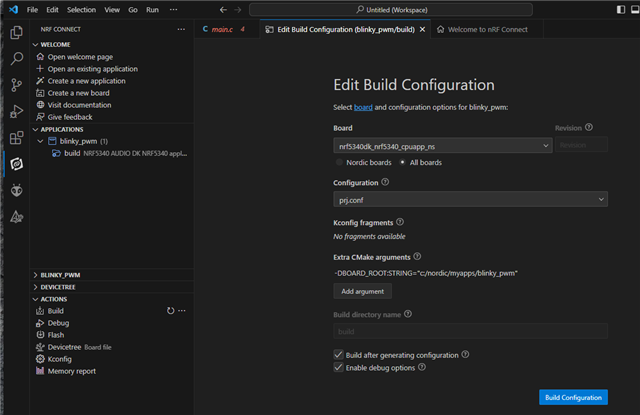The height and width of the screenshot is (415, 640).
Task: Click Give feedback
Action: tap(70, 117)
